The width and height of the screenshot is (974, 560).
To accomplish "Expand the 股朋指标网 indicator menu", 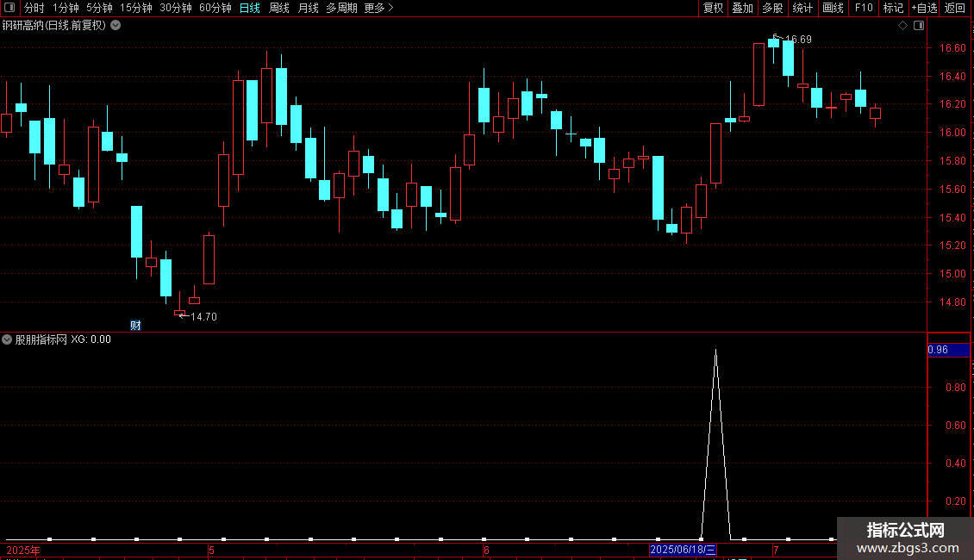I will click(7, 339).
